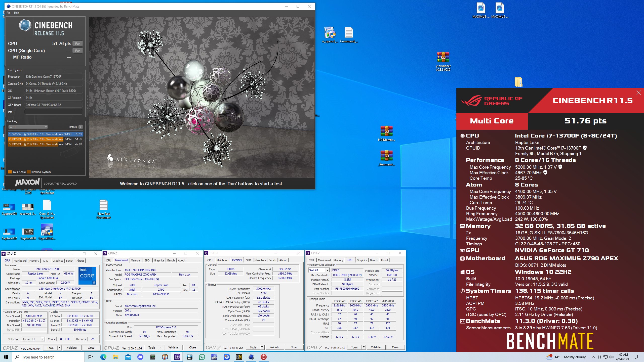Open File Explorer from the taskbar
This screenshot has width=644, height=362.
(x=115, y=357)
